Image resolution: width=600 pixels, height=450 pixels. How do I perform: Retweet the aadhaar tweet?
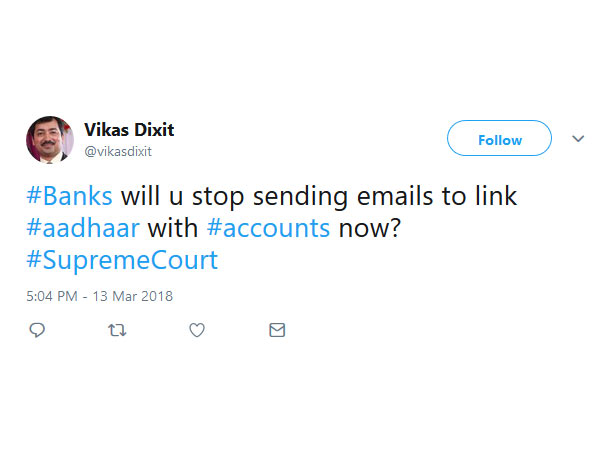click(116, 330)
